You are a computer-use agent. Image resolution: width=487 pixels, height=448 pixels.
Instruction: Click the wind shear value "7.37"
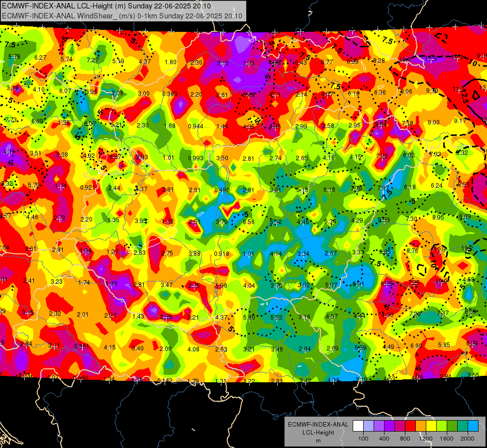443,313
